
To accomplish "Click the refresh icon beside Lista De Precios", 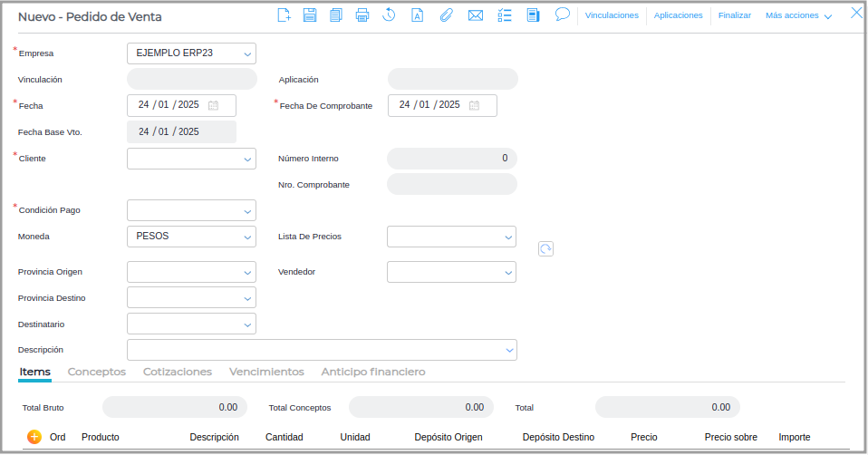I will (x=545, y=248).
